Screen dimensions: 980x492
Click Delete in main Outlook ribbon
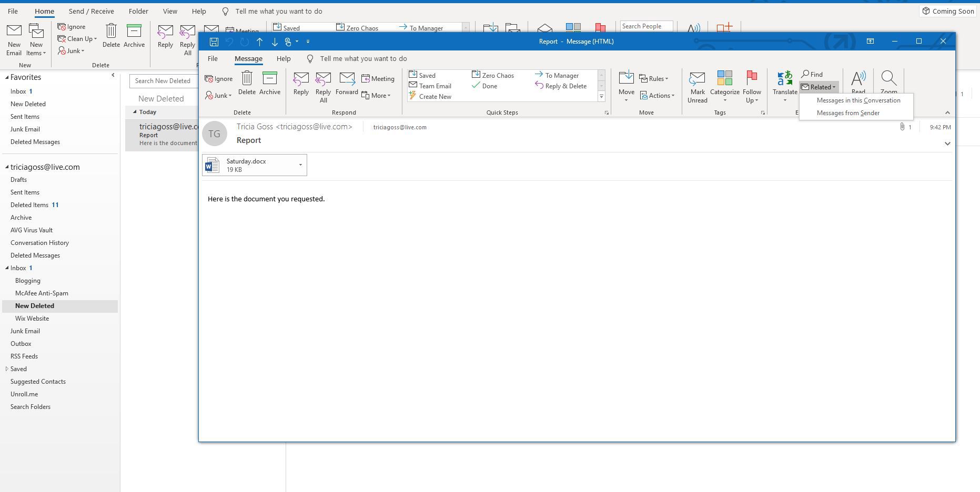(x=111, y=36)
